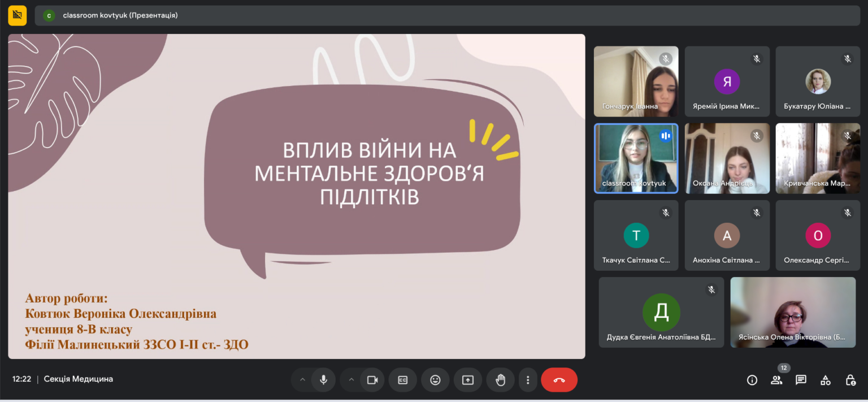Image resolution: width=868 pixels, height=402 pixels.
Task: Turn on closed captions
Action: coord(402,380)
